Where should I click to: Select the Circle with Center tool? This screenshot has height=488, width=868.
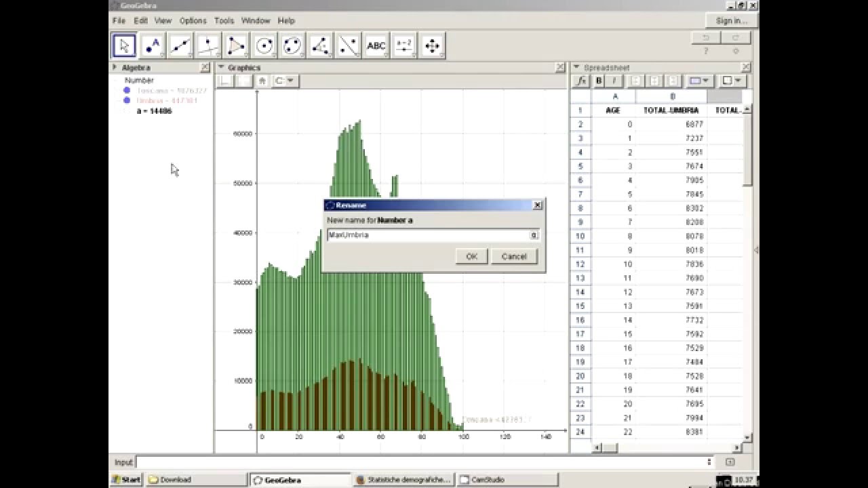264,45
